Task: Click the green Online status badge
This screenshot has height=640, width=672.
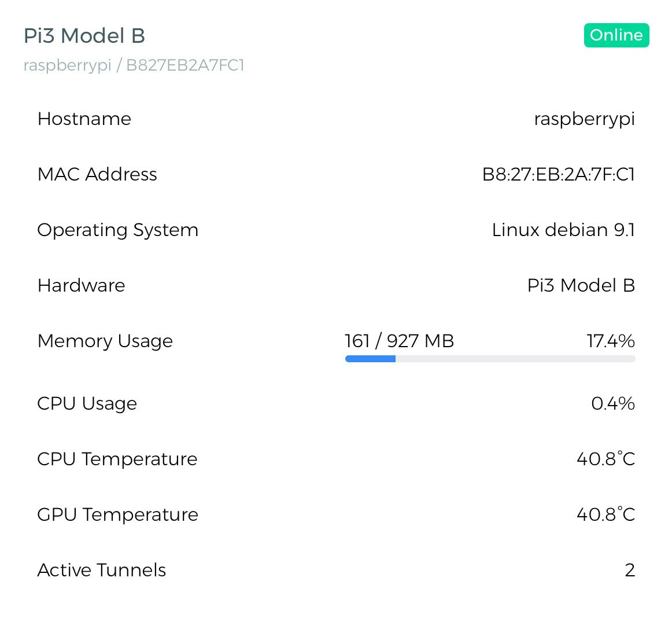Action: [x=616, y=35]
